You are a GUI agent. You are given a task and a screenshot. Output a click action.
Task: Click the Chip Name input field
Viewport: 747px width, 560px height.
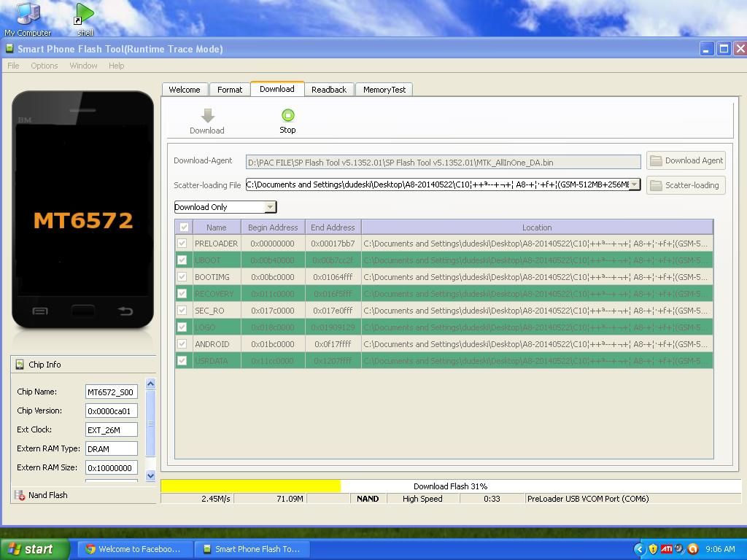(111, 392)
